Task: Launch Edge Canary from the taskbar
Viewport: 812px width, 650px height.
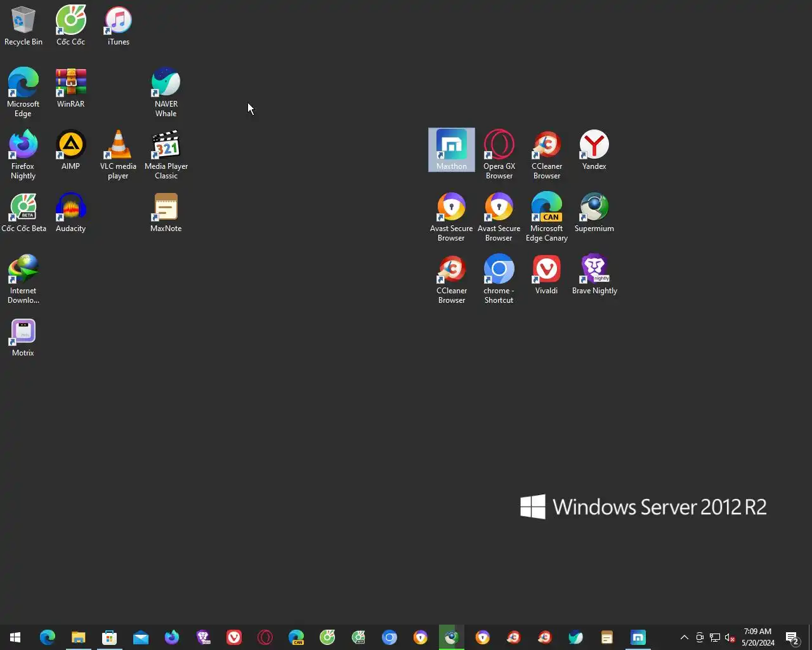Action: [x=296, y=637]
